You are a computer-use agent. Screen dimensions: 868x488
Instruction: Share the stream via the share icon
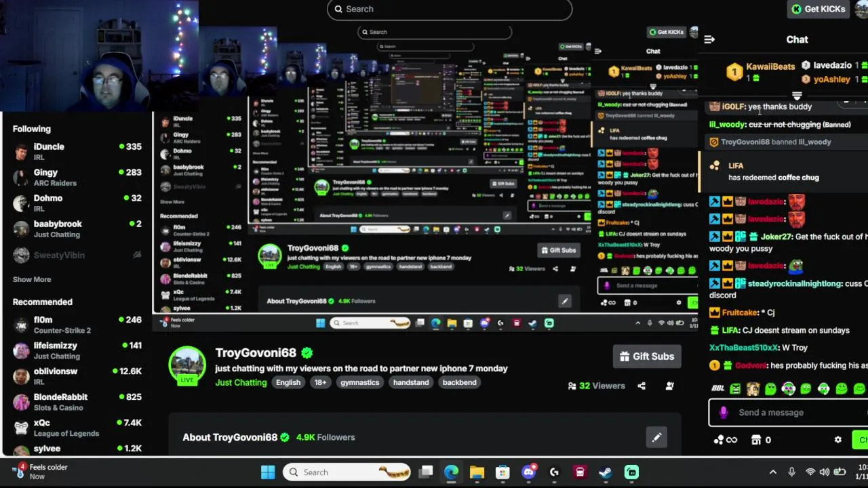tap(642, 386)
